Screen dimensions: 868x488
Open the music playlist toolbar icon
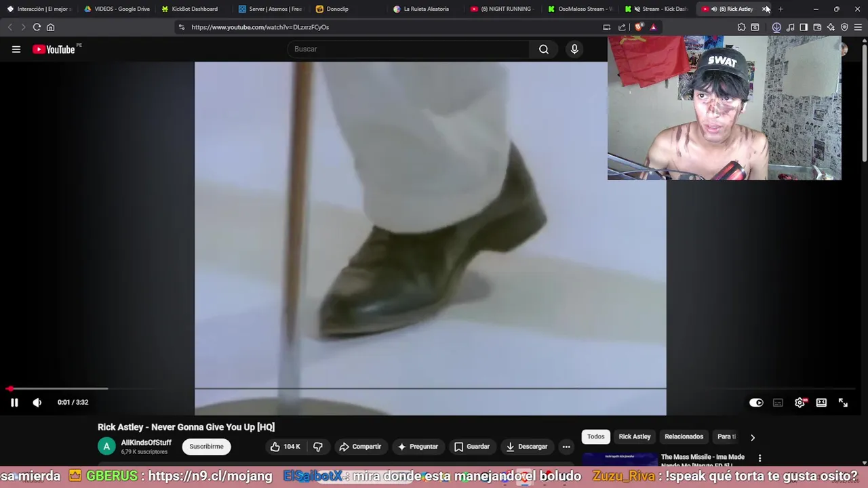tap(790, 27)
